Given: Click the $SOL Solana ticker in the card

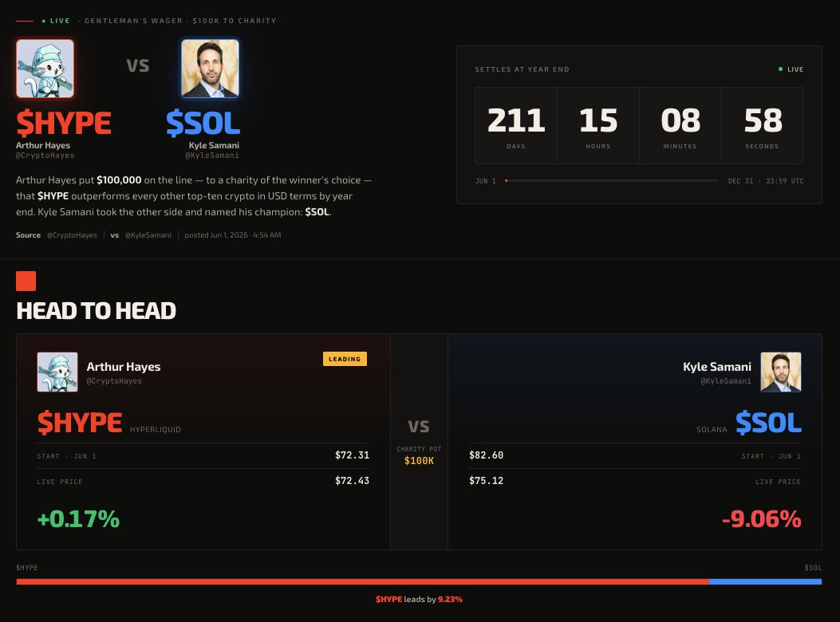Looking at the screenshot, I should point(769,423).
